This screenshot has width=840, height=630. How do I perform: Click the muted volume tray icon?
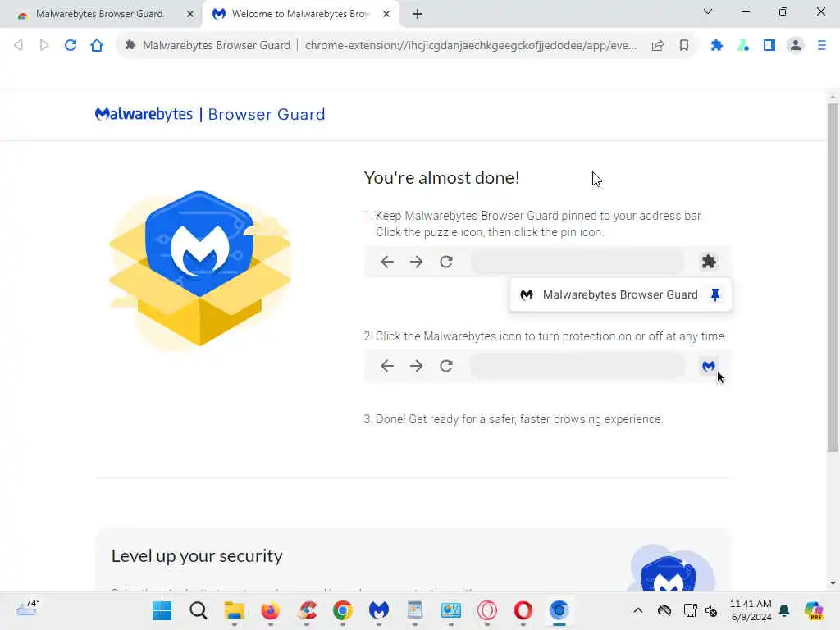point(711,610)
